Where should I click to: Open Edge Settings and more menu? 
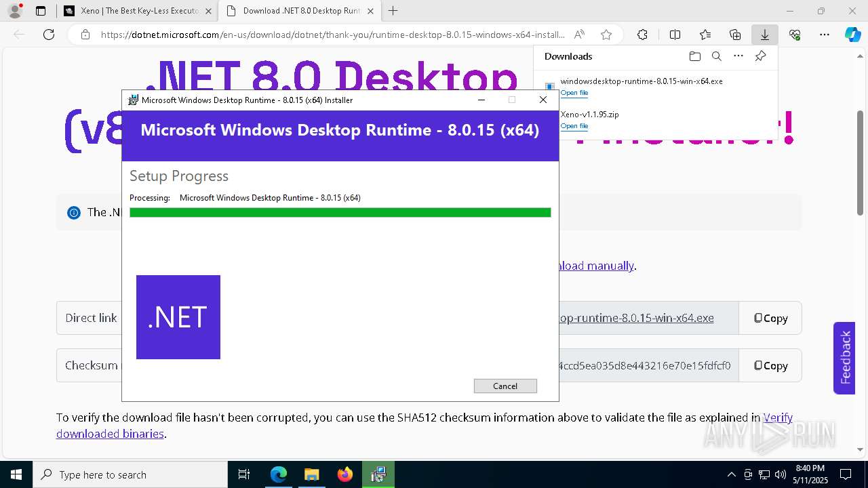click(825, 35)
